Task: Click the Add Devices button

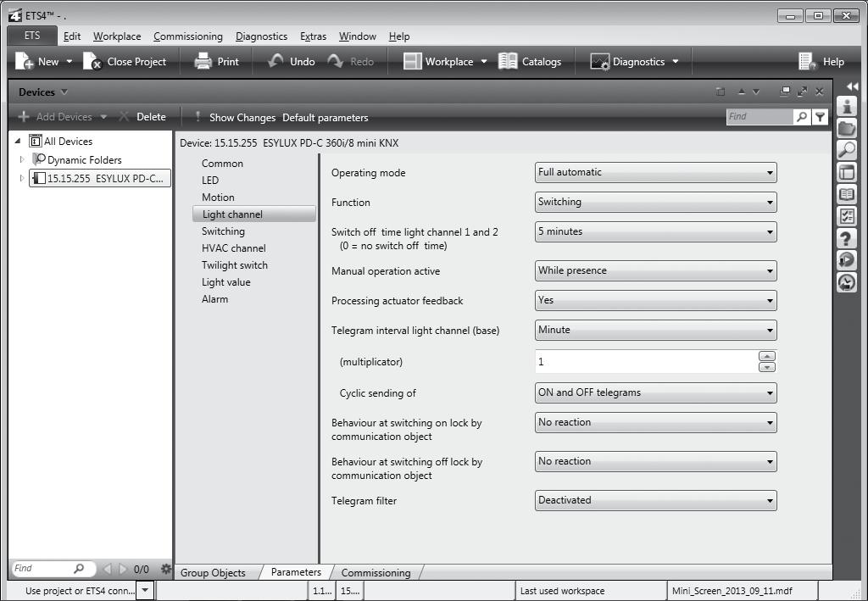Action: tap(55, 117)
